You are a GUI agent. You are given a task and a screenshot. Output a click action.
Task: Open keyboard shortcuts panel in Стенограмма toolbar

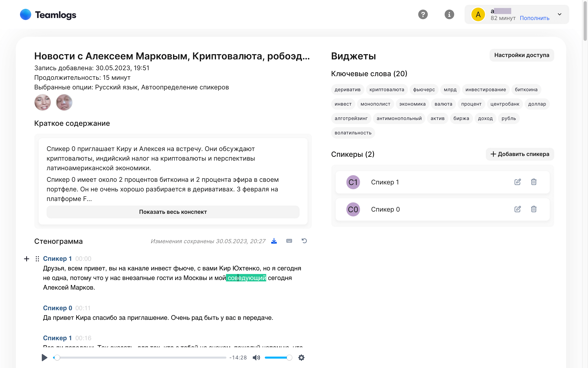(x=289, y=241)
